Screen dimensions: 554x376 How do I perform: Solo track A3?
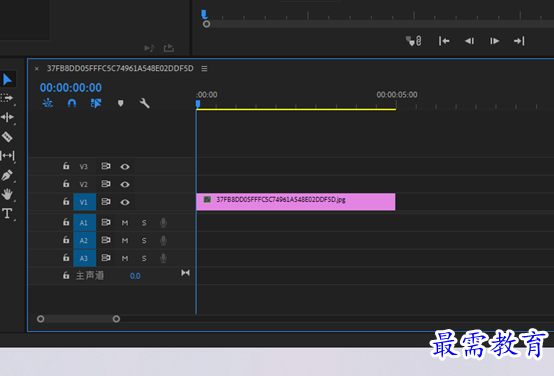click(144, 258)
